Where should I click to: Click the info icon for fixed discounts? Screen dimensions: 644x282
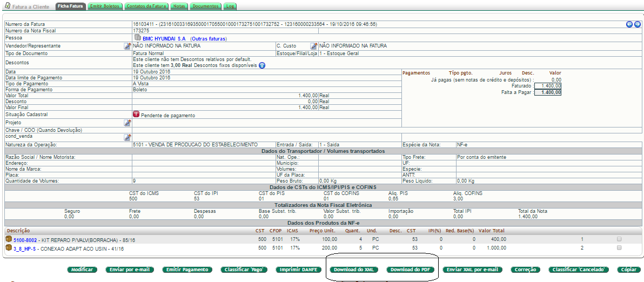(262, 65)
